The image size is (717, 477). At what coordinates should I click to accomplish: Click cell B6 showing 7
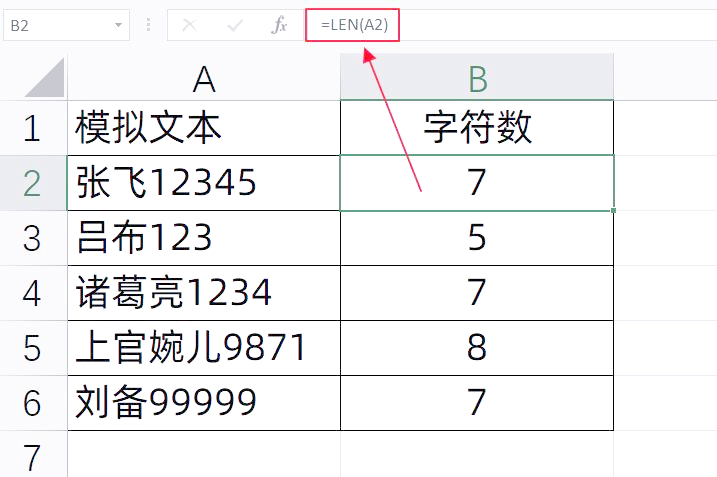point(477,403)
